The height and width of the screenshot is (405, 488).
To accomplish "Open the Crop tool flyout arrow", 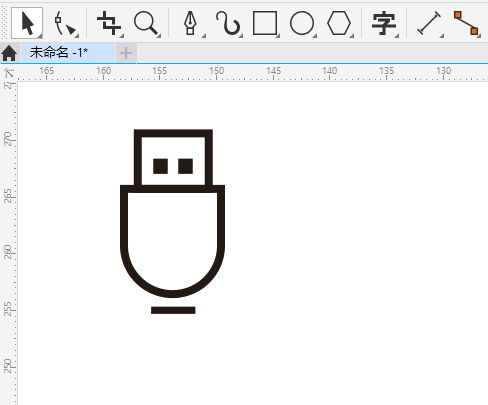I will coord(122,36).
